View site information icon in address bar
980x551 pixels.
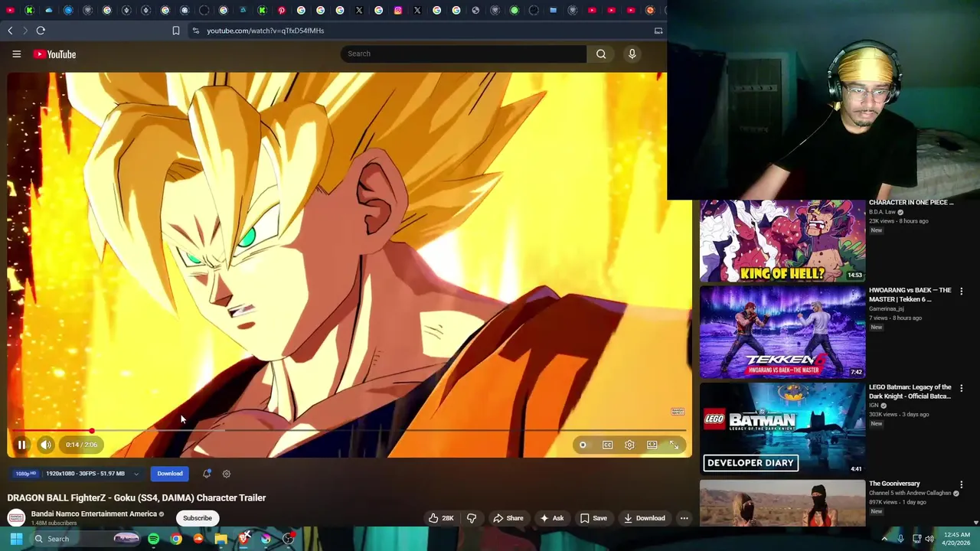coord(196,31)
